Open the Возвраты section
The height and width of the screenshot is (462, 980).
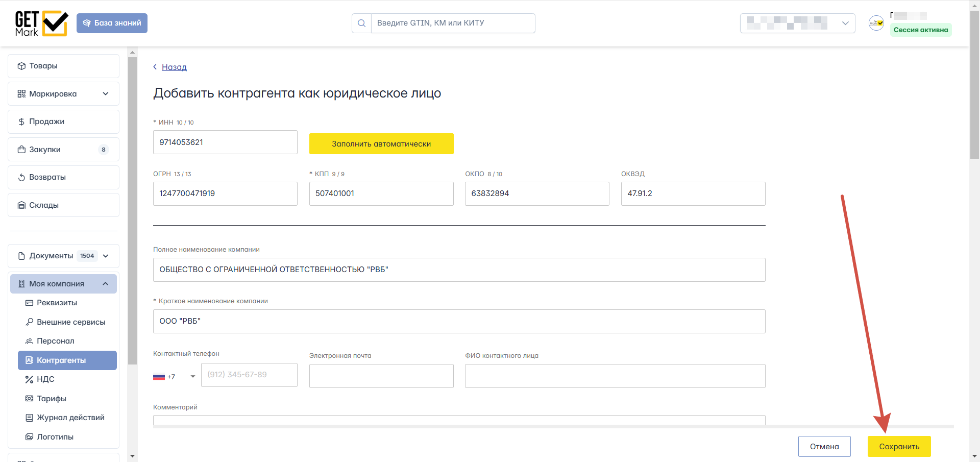63,177
